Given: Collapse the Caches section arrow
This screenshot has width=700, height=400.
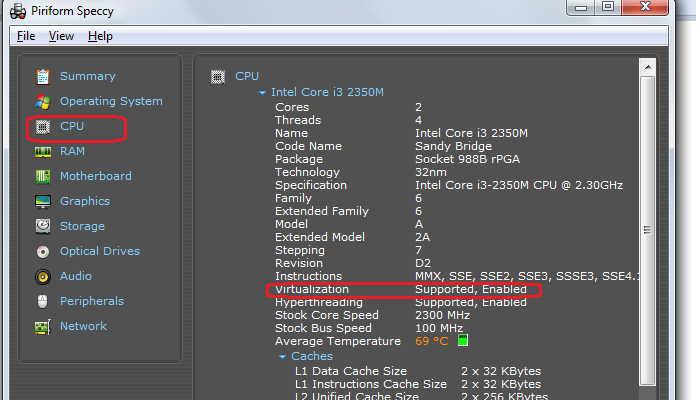Looking at the screenshot, I should pos(282,357).
